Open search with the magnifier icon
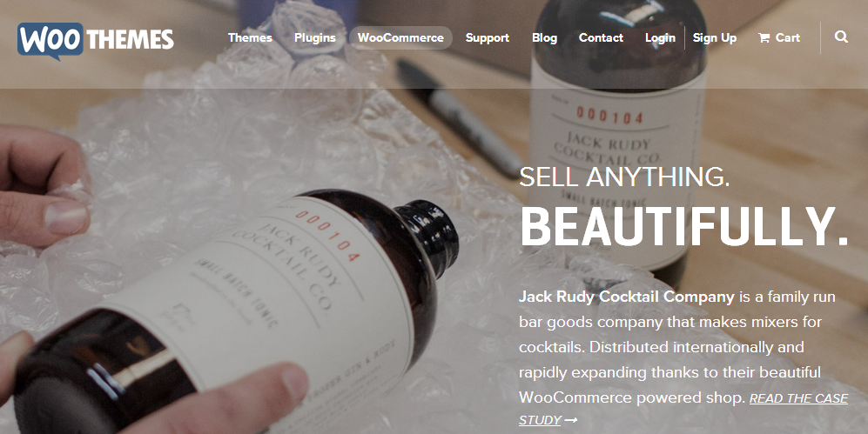 pos(841,37)
